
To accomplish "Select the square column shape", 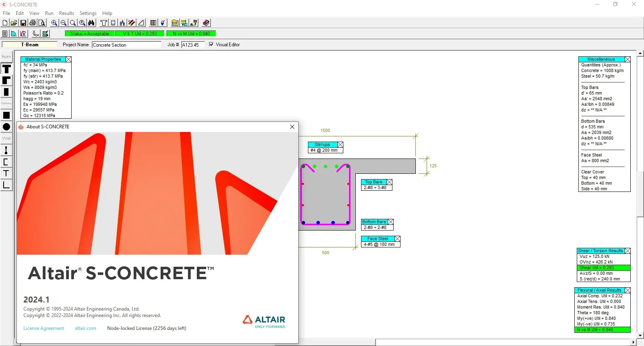I will [x=6, y=115].
